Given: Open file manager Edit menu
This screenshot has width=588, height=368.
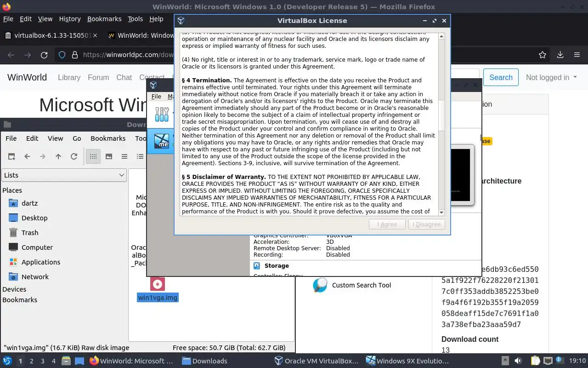Looking at the screenshot, I should pos(32,138).
